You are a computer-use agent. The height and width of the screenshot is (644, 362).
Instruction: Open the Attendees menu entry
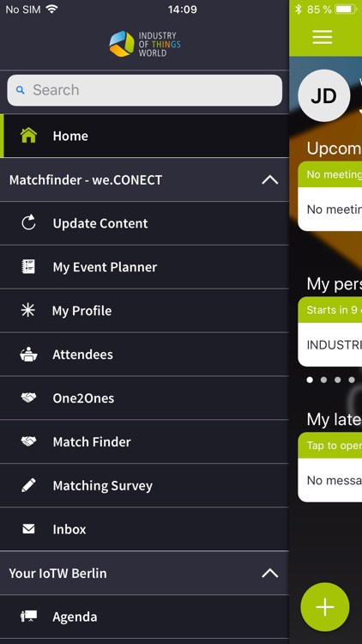144,354
